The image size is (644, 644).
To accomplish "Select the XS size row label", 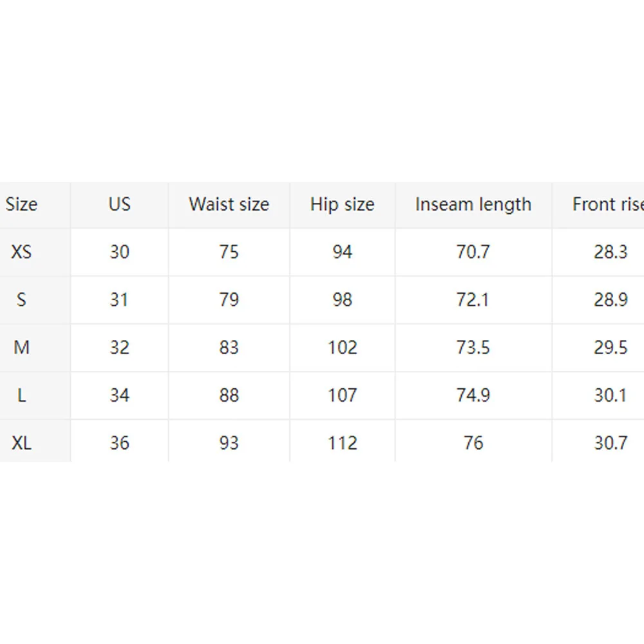I will 21,252.
